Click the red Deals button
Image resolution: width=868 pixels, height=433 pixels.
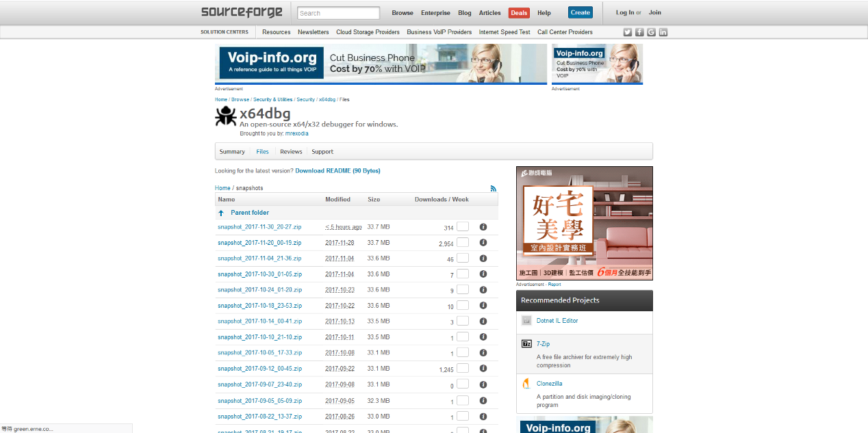point(519,13)
